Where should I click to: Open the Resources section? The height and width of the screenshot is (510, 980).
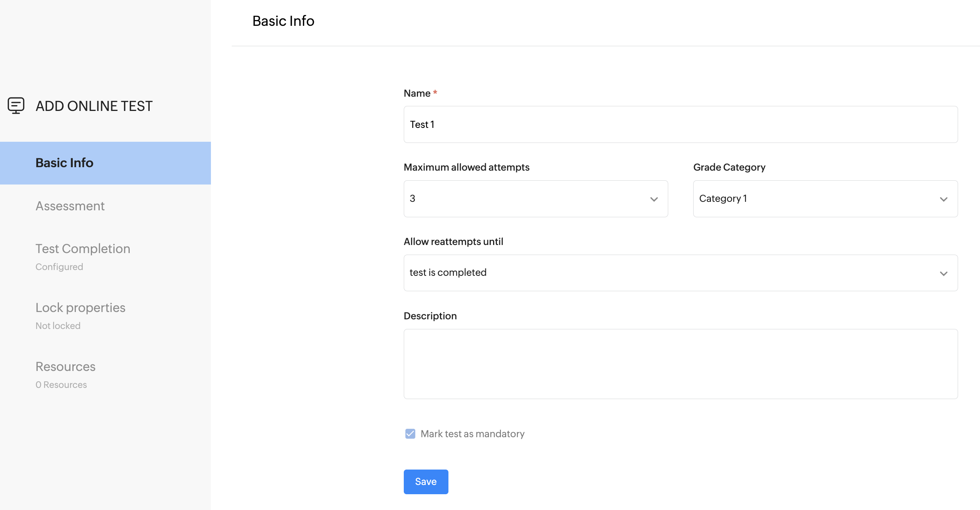coord(65,367)
